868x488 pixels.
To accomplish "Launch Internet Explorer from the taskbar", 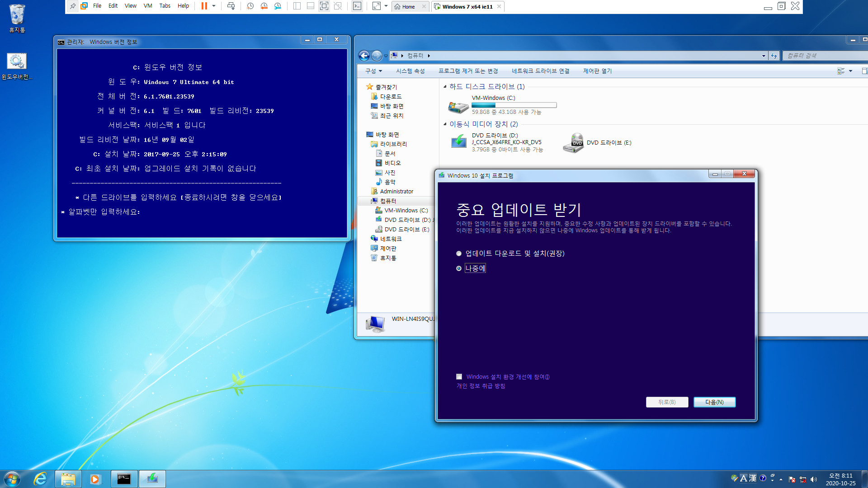I will click(40, 479).
